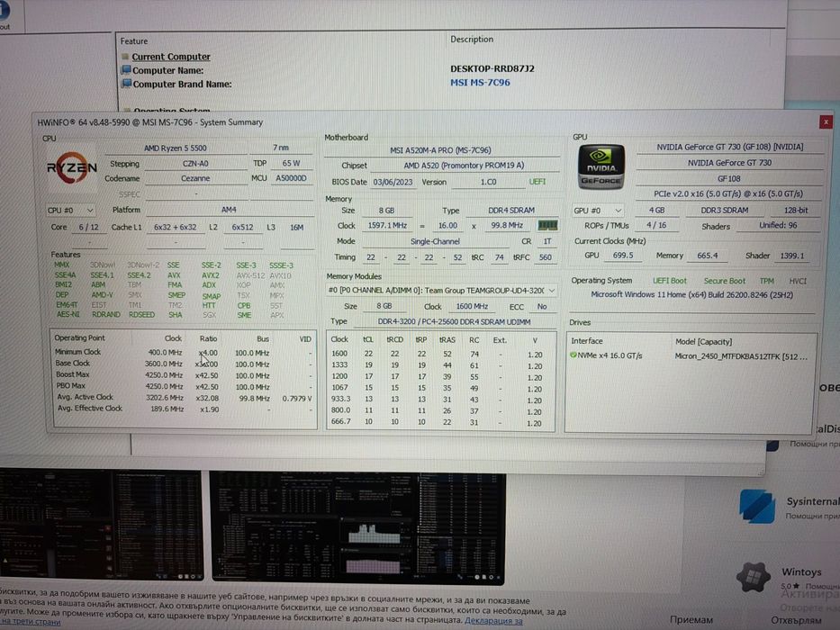Viewport: 840px width, 630px height.
Task: Click the DDR4-3200 / PC4-25600 type field
Action: pos(455,321)
